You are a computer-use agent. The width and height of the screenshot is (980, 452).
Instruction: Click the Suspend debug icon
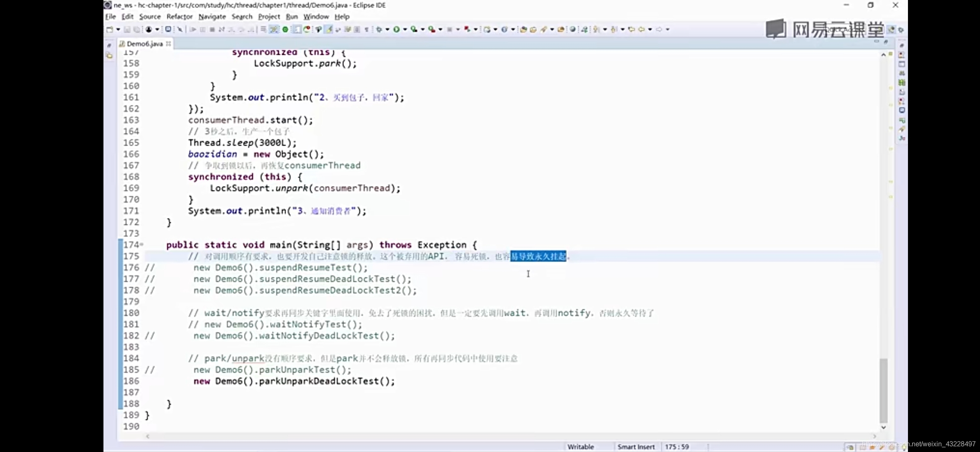point(203,29)
